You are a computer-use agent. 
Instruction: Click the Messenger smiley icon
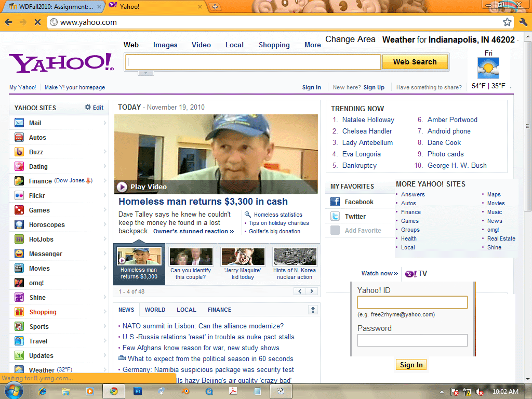[x=19, y=254]
